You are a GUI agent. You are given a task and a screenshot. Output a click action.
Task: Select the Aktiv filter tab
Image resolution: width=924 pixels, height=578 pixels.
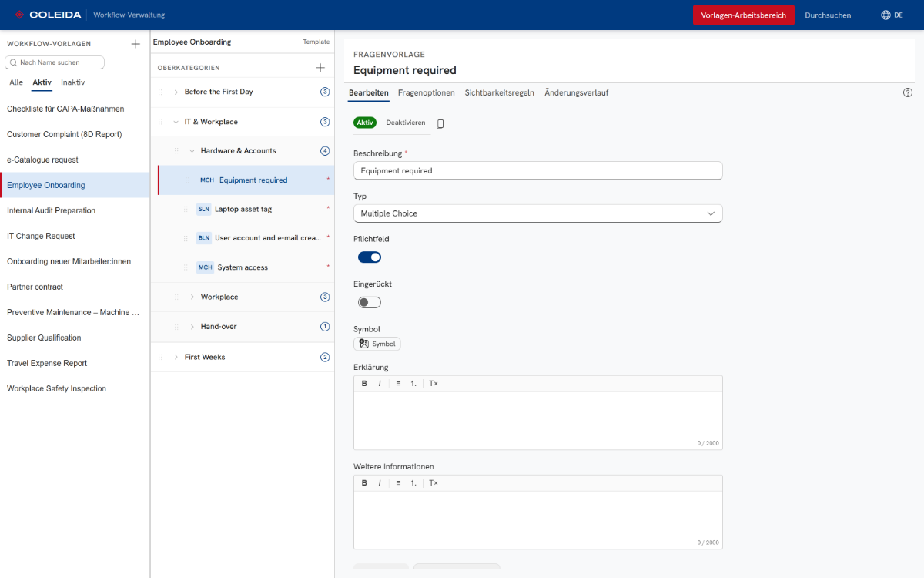click(x=42, y=82)
